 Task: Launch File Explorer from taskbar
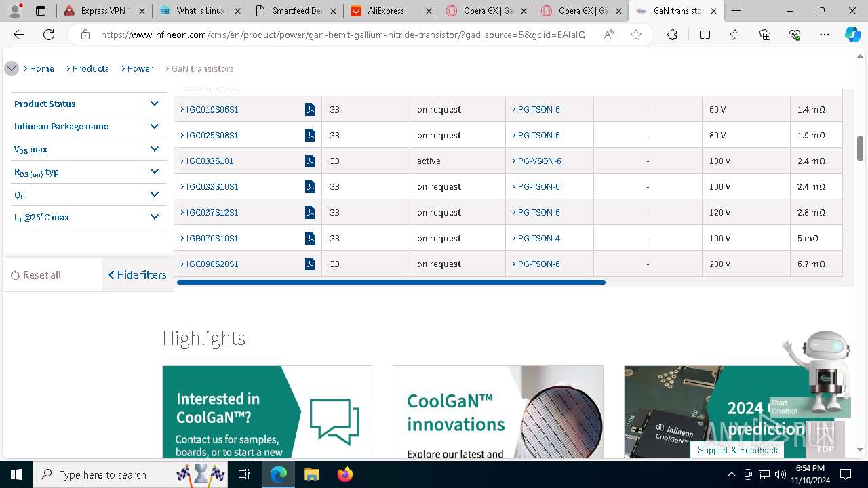pyautogui.click(x=311, y=474)
